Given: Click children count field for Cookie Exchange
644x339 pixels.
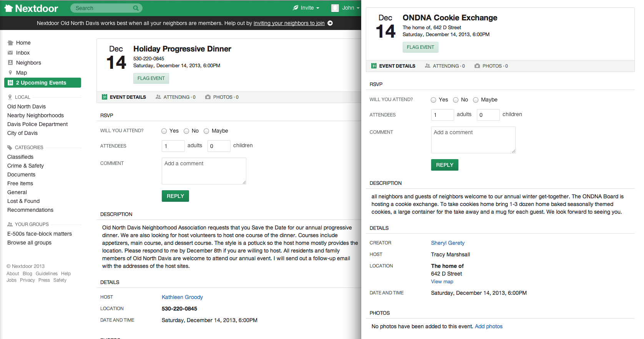Looking at the screenshot, I should [x=488, y=115].
